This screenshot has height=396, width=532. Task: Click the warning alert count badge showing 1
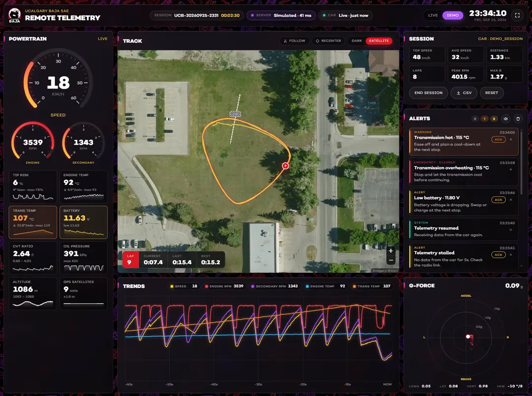484,118
